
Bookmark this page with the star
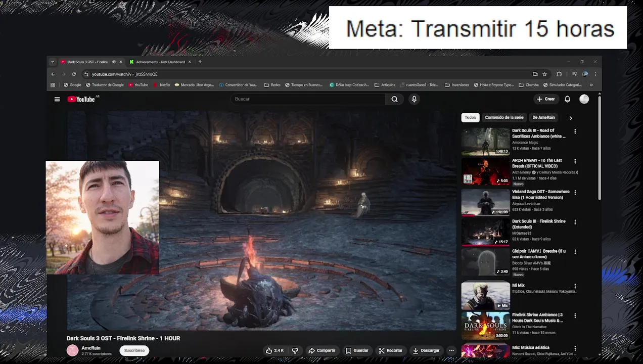pos(544,74)
